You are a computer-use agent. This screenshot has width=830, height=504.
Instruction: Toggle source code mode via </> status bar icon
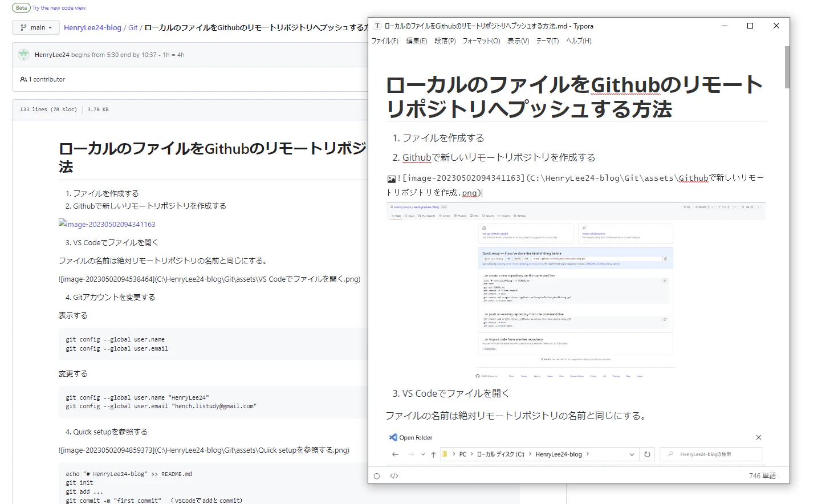tap(393, 475)
